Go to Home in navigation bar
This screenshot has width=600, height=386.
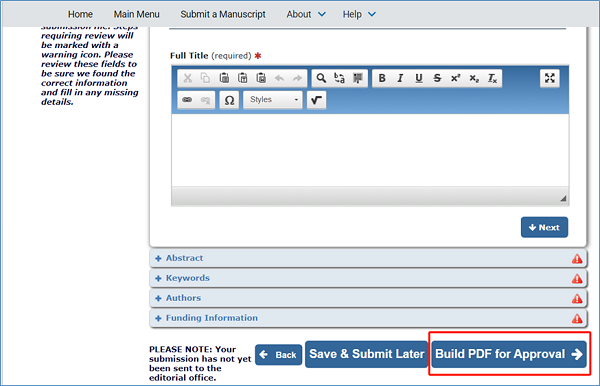[80, 14]
